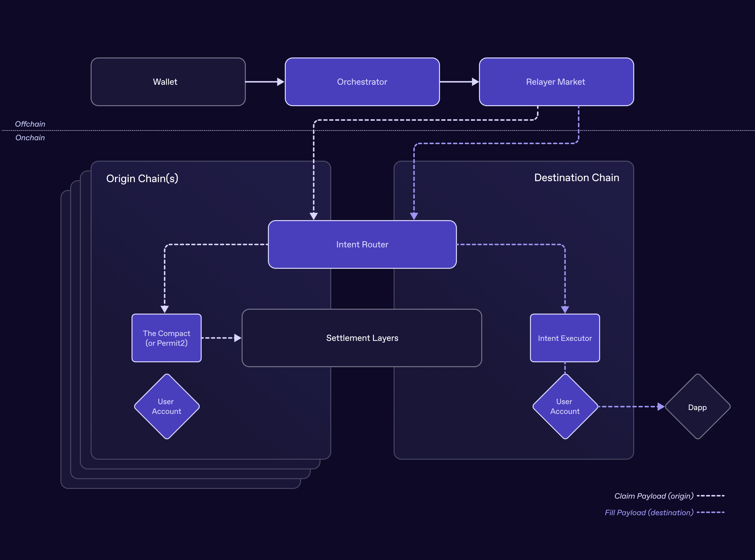Click the Onchain label
Viewport: 755px width, 560px height.
pos(30,138)
